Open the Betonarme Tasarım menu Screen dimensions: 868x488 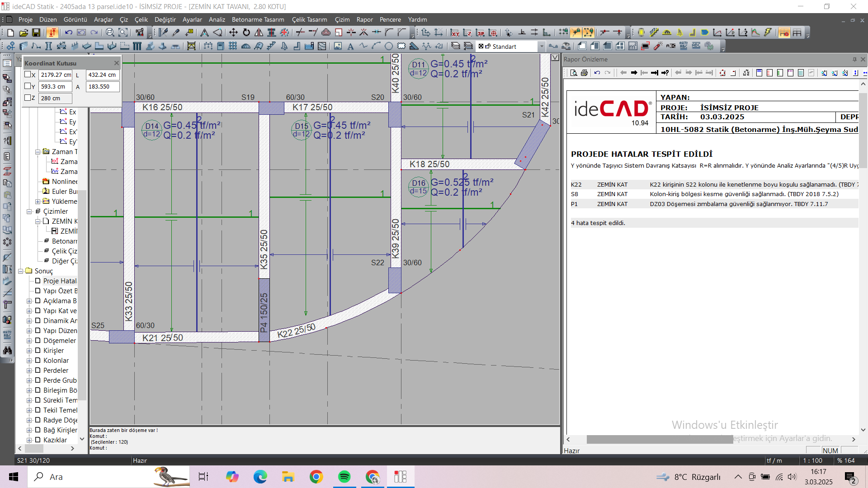[258, 19]
